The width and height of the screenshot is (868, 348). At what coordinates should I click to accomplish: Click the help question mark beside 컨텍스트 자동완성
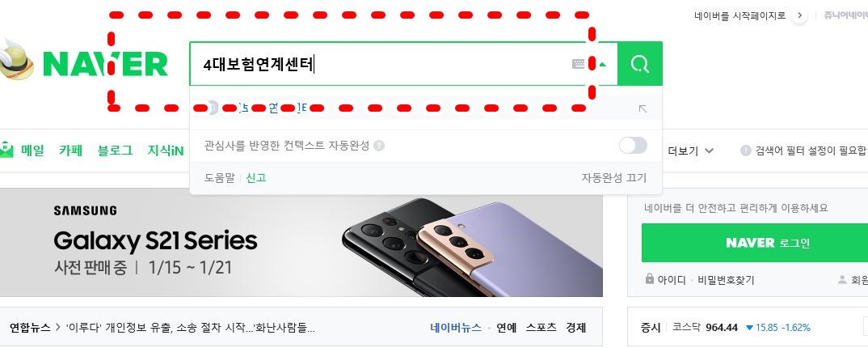[x=379, y=146]
